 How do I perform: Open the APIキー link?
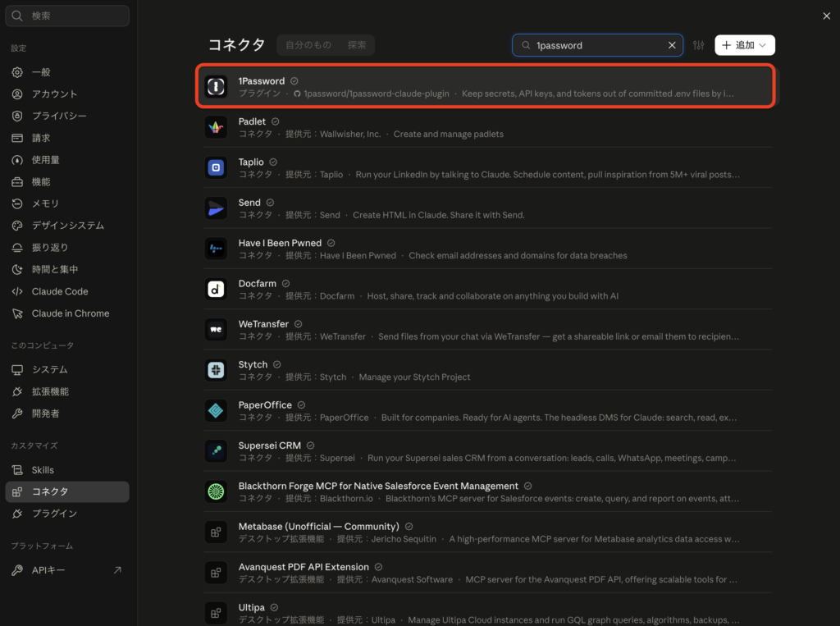pyautogui.click(x=67, y=570)
